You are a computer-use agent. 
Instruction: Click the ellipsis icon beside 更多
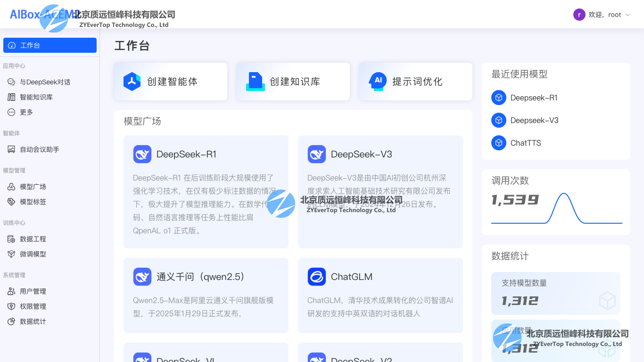tap(11, 112)
